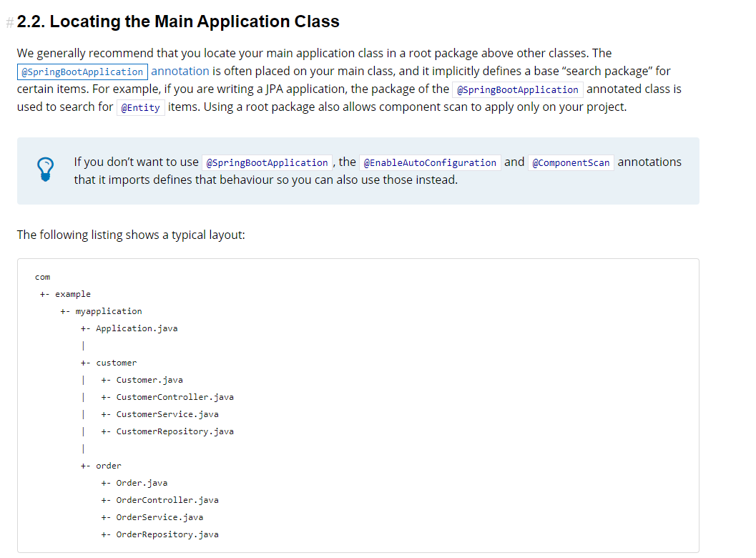Click @SpringBootApplication code inside the tip box

point(267,162)
